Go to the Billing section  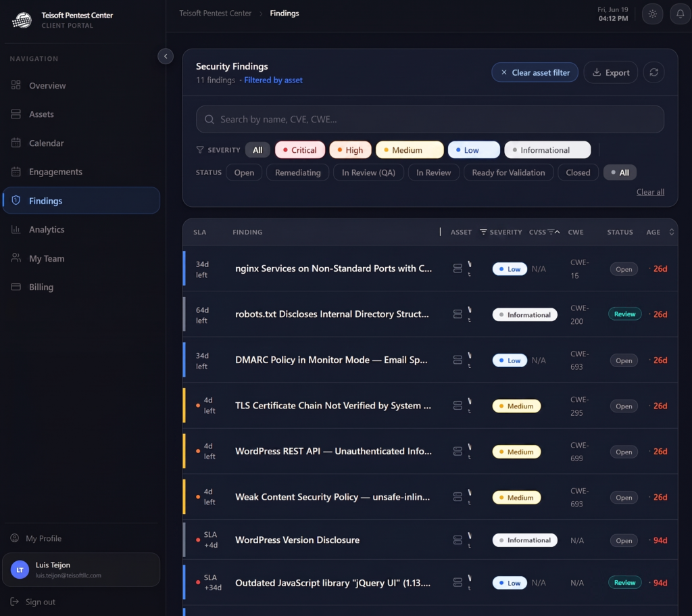coord(81,287)
